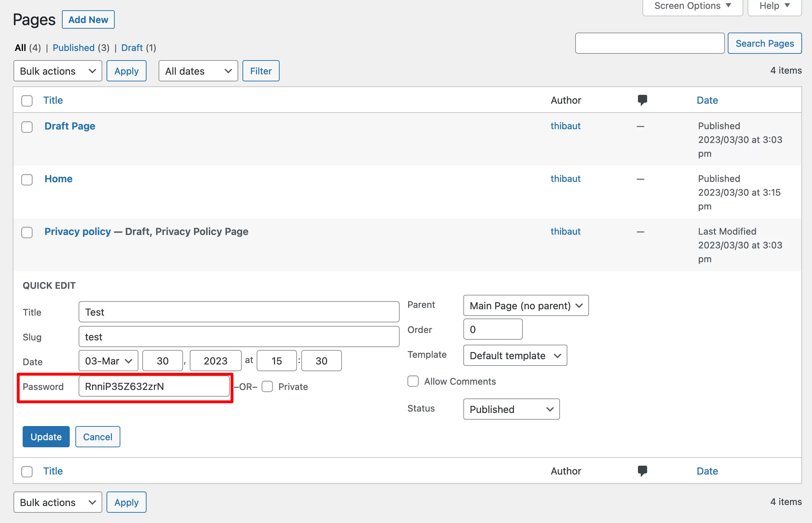Viewport: 812px width, 523px height.
Task: Open the All dates dropdown
Action: tap(198, 71)
